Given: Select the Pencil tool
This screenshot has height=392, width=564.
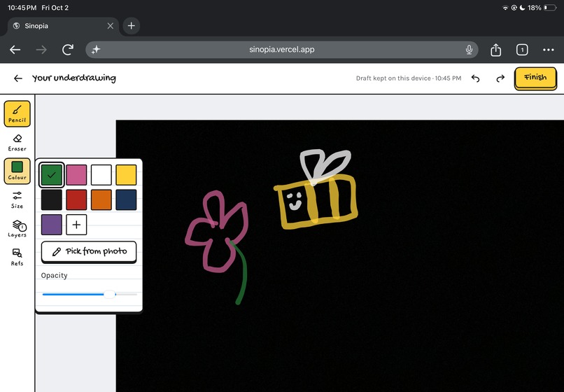Looking at the screenshot, I should point(17,113).
